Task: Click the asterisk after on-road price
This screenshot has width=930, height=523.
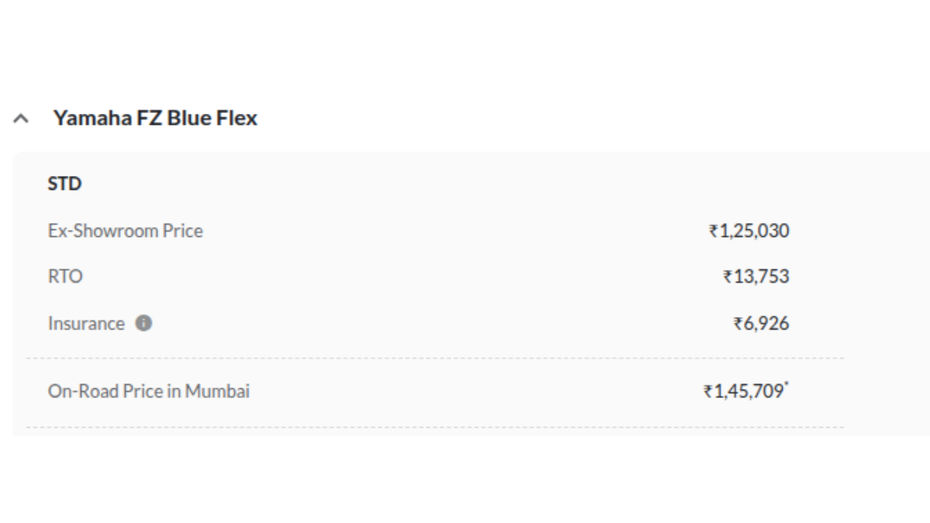Action: click(x=786, y=385)
